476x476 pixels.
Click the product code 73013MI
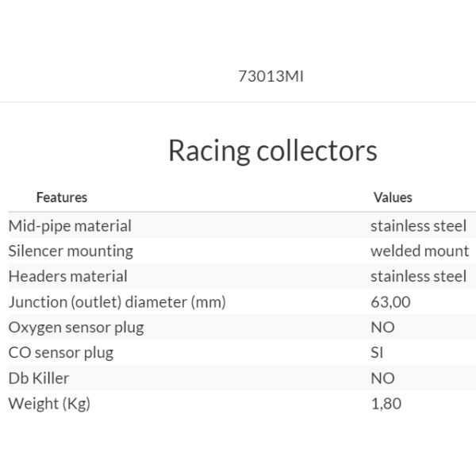pos(271,77)
